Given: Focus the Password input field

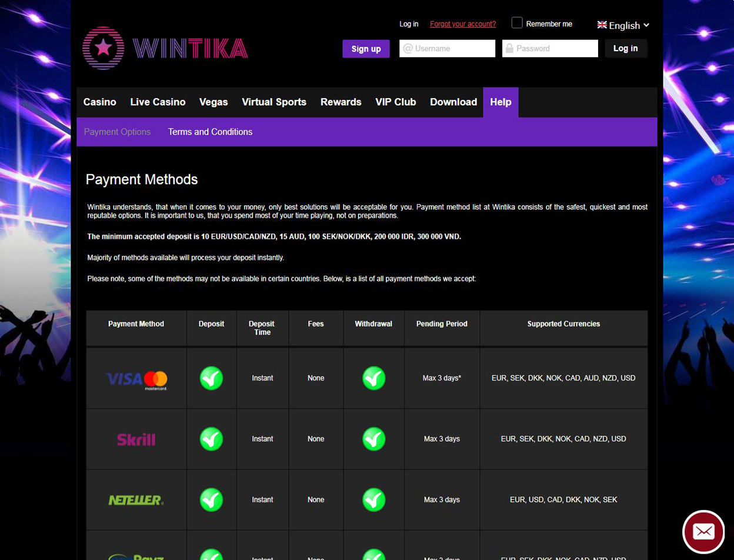Looking at the screenshot, I should click(x=550, y=48).
